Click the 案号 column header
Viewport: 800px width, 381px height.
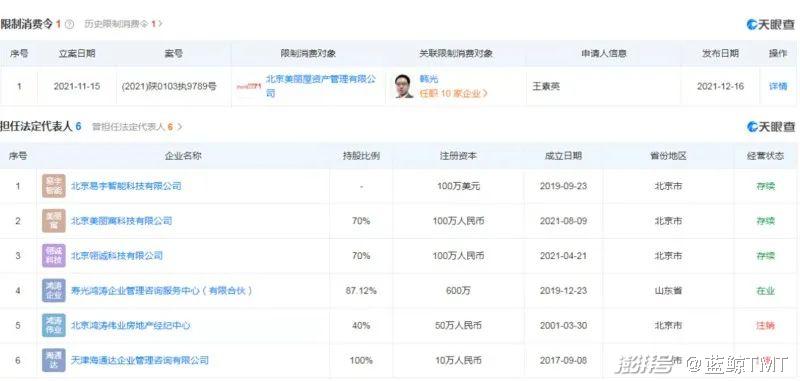click(x=173, y=54)
